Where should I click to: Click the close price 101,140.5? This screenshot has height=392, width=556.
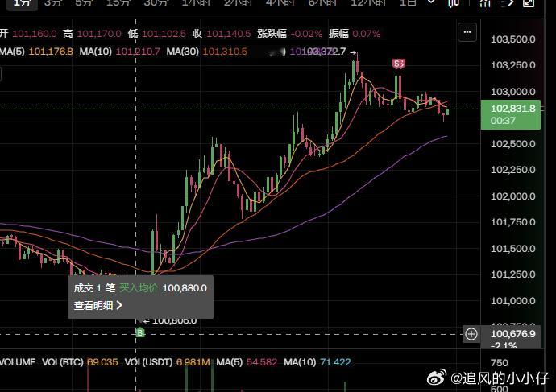tap(229, 34)
